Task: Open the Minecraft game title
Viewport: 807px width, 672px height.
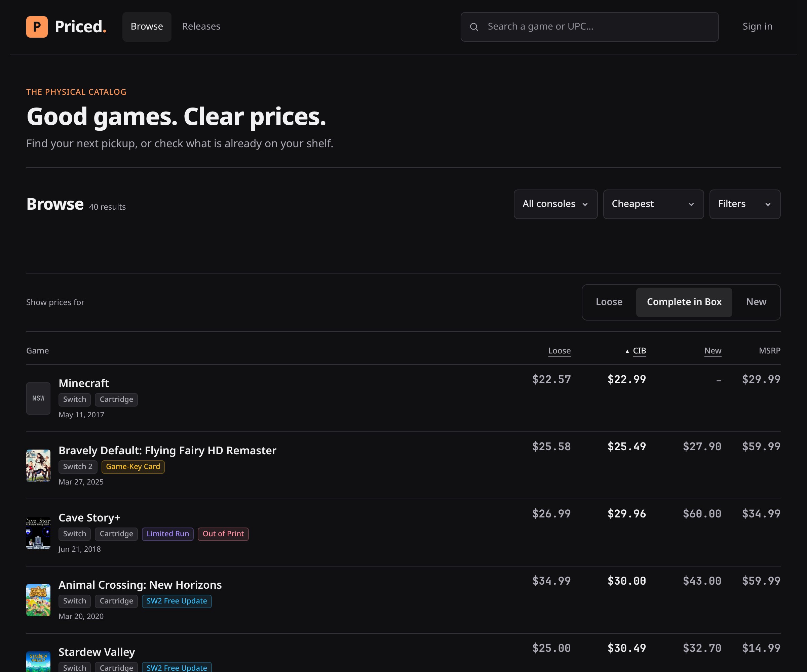Action: pyautogui.click(x=84, y=383)
